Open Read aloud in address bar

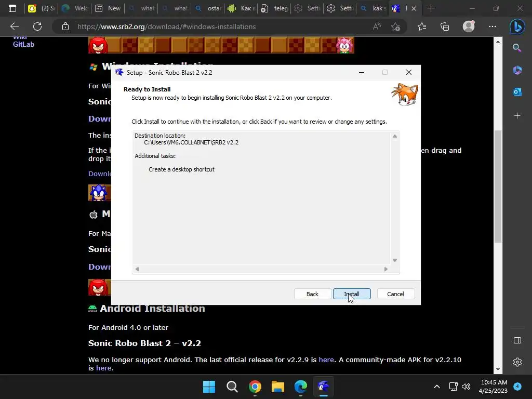[377, 26]
